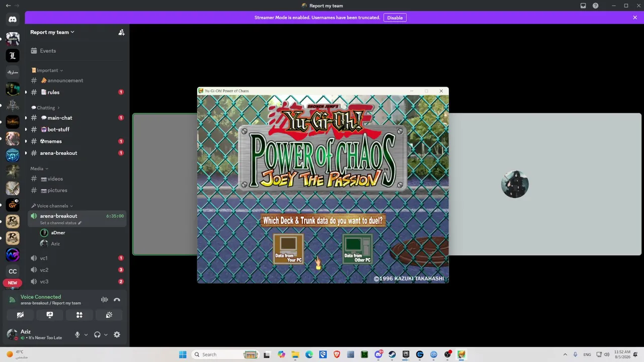Collapse the Voice channels category
Screen dimensions: 644x362
[52, 206]
